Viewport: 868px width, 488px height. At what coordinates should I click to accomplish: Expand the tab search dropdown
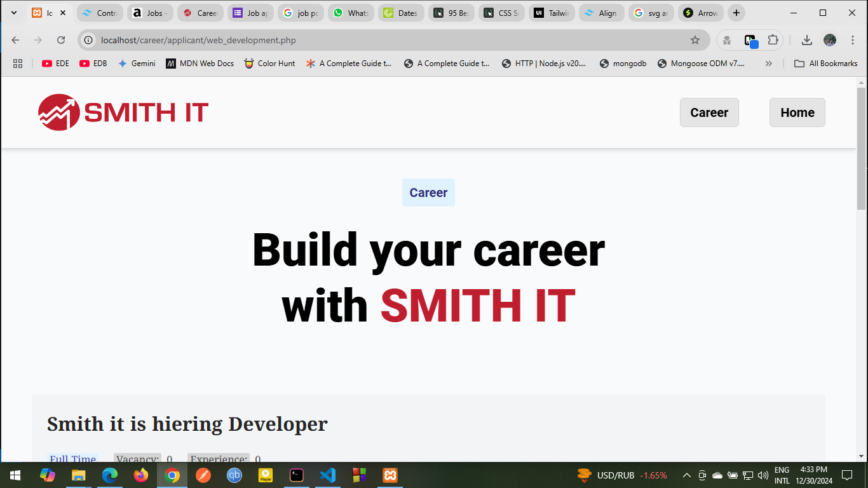pyautogui.click(x=14, y=13)
